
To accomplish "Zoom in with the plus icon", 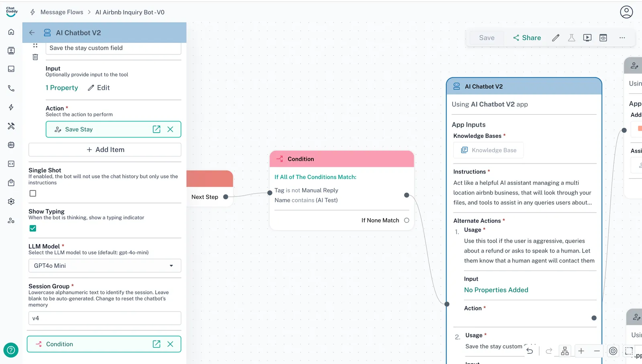I will click(581, 351).
